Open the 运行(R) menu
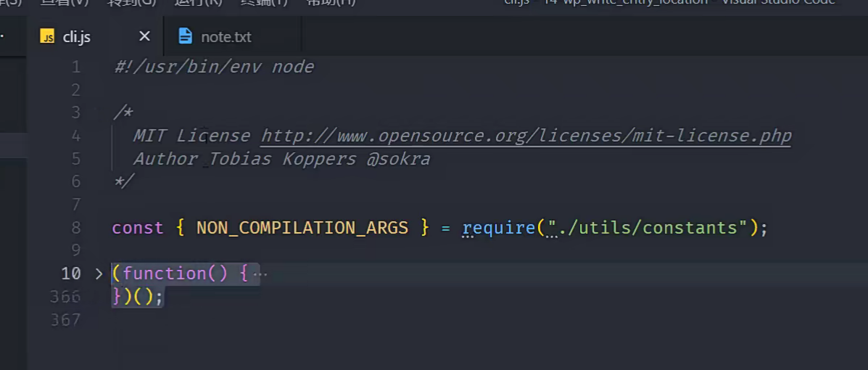Image resolution: width=868 pixels, height=370 pixels. point(198,2)
